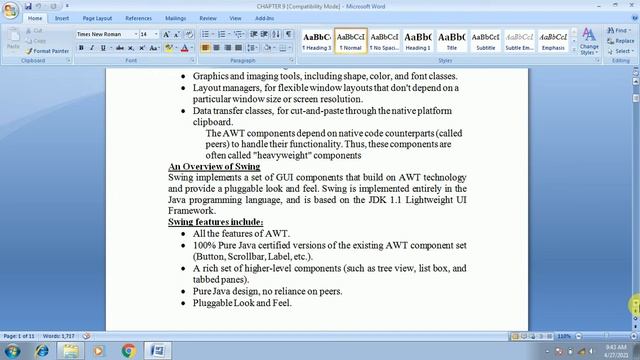Apply the Title style
Image resolution: width=640 pixels, height=360 pixels.
click(x=451, y=41)
